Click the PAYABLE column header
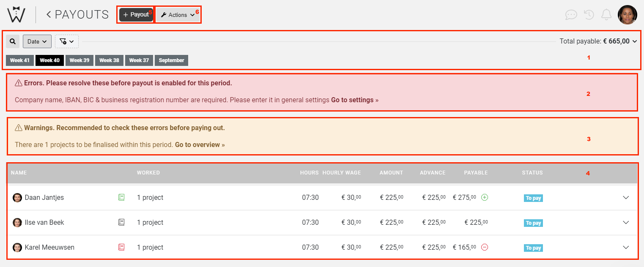This screenshot has width=644, height=267. click(x=476, y=173)
